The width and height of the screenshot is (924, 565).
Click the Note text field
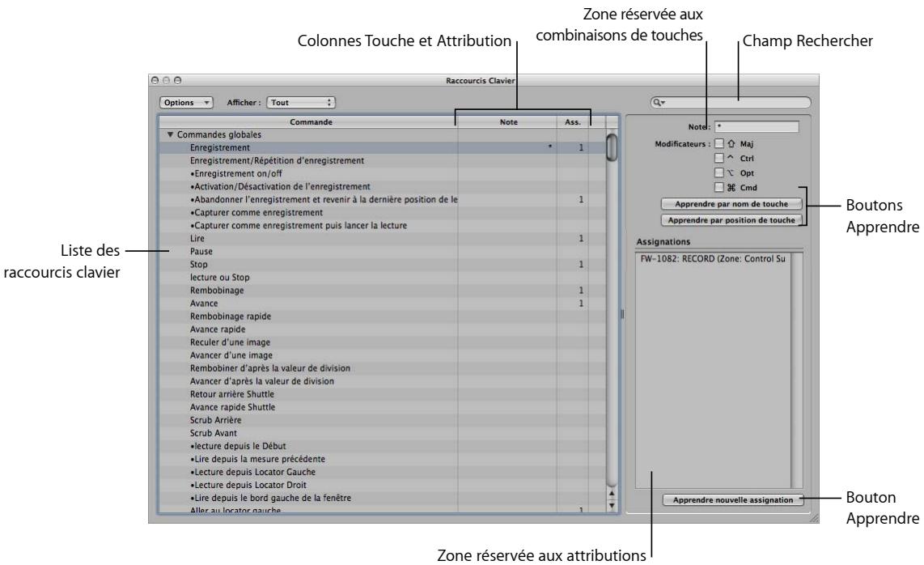[757, 127]
